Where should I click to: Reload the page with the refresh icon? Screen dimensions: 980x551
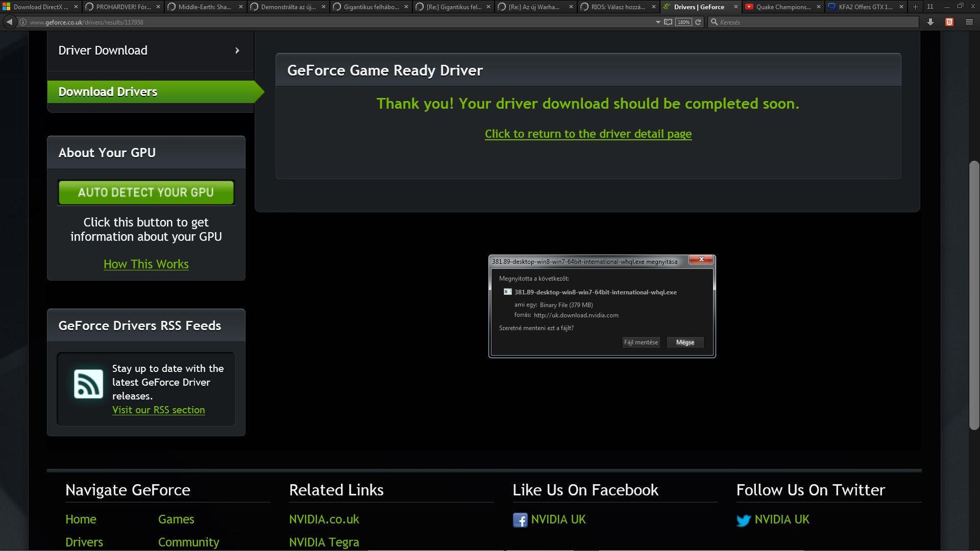click(698, 22)
